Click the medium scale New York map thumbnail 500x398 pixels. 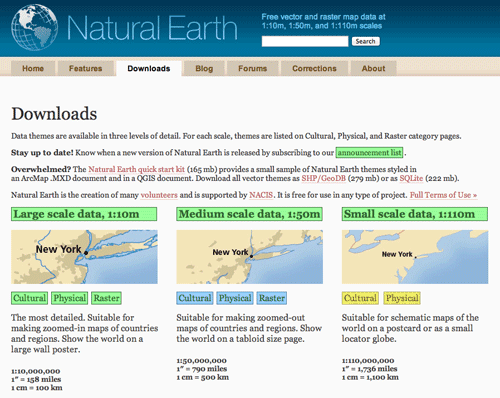250,257
